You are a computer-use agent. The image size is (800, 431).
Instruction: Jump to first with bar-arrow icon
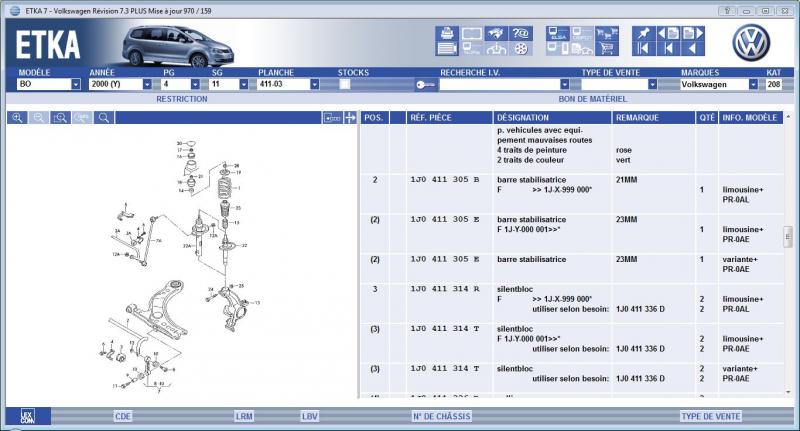(643, 48)
